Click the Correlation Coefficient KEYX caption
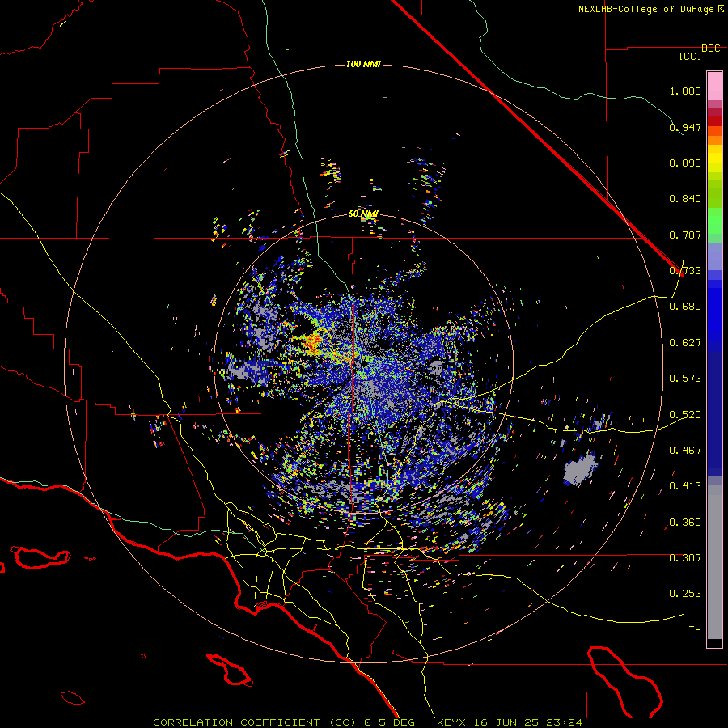 (367, 722)
